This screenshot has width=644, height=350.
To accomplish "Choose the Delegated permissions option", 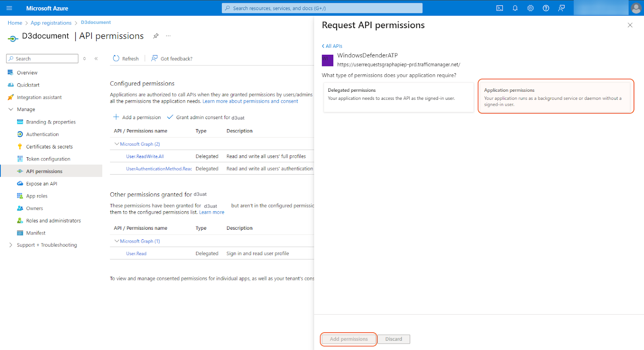I will coord(398,97).
